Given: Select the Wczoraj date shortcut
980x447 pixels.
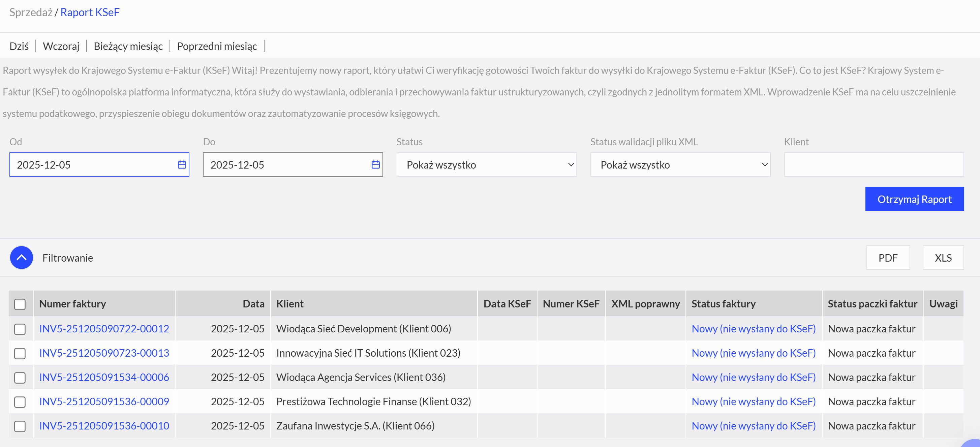Looking at the screenshot, I should (x=61, y=46).
